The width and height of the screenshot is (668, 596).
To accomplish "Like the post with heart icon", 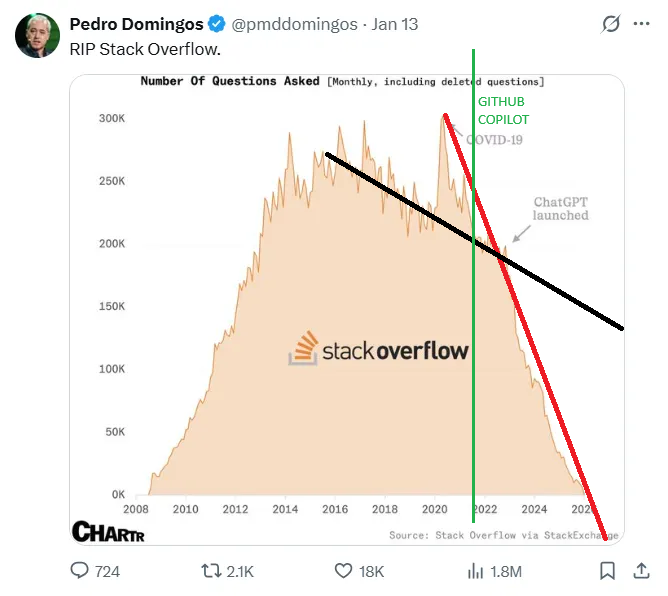I will (x=343, y=570).
